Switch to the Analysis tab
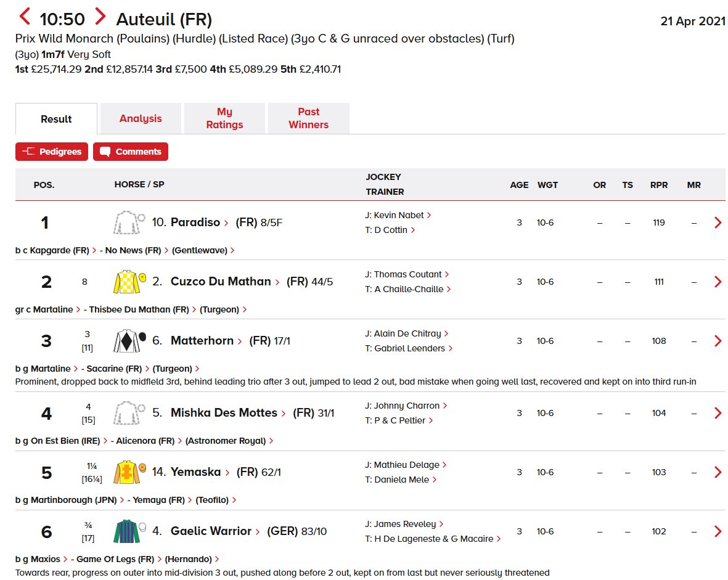The width and height of the screenshot is (728, 580). coord(141,118)
